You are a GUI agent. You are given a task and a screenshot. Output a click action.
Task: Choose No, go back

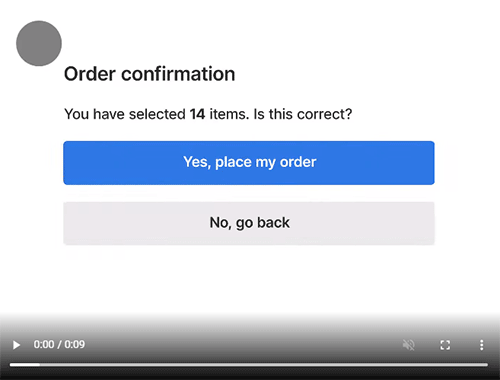point(249,223)
